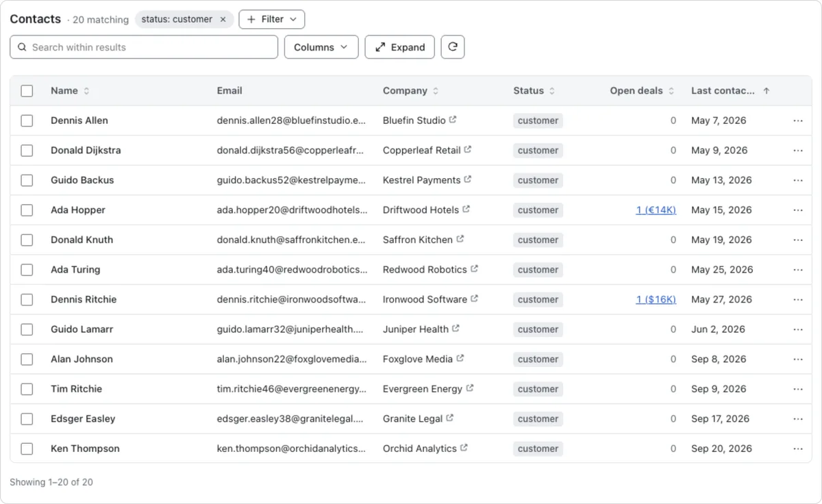
Task: Open the Columns dropdown
Action: point(321,47)
